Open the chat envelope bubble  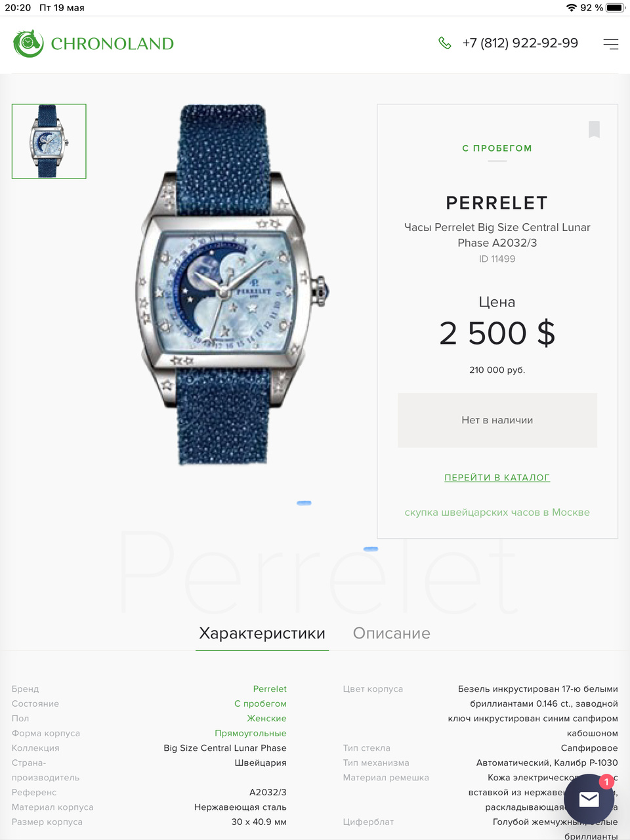[x=589, y=799]
